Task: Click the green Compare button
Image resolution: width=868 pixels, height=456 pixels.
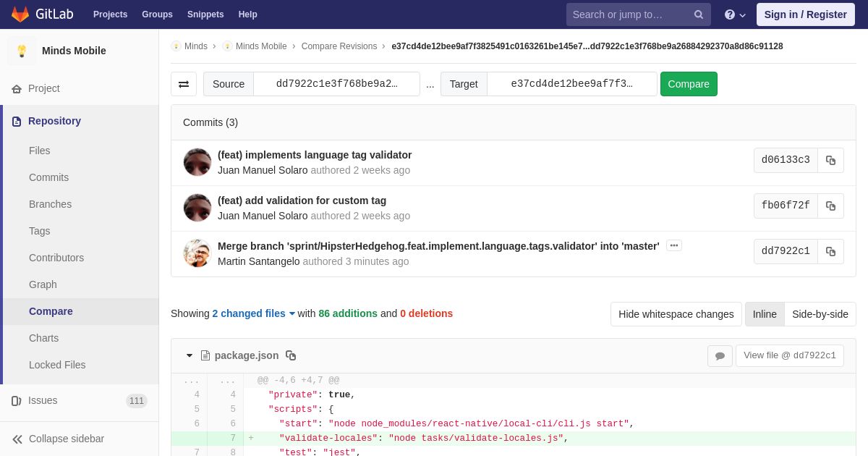Action: 688,84
